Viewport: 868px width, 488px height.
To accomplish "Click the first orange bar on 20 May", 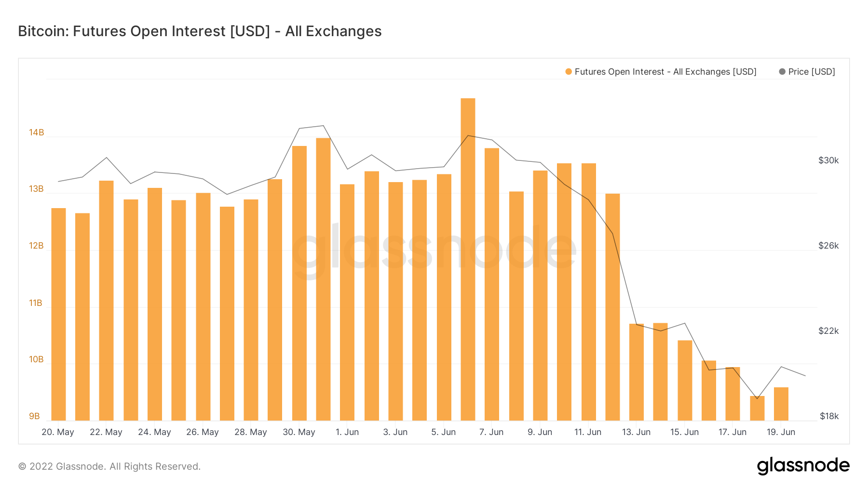I will (x=58, y=314).
